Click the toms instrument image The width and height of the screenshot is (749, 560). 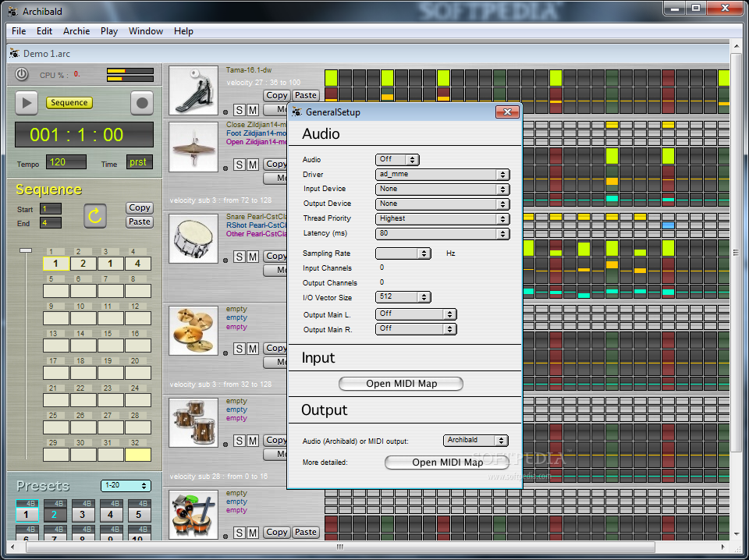[193, 423]
